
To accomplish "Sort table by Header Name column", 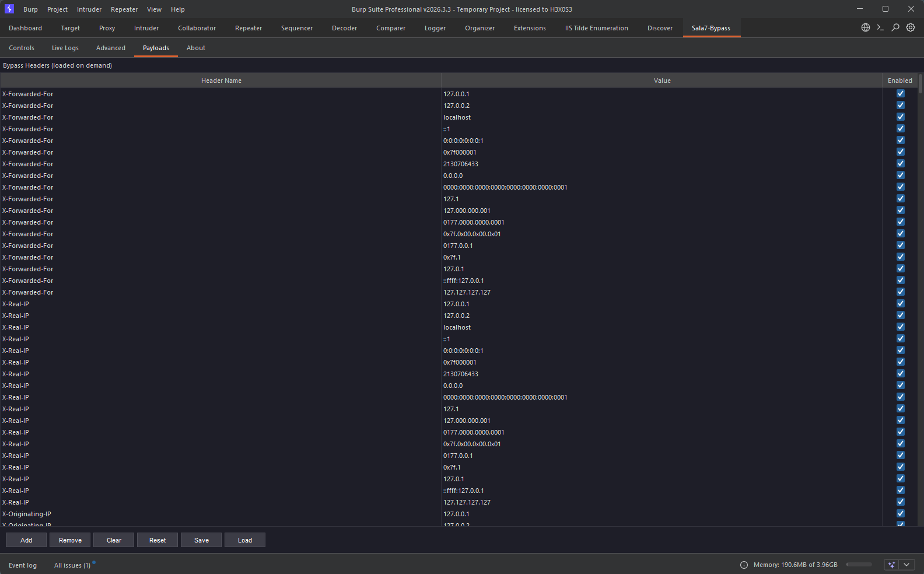I will [x=221, y=80].
